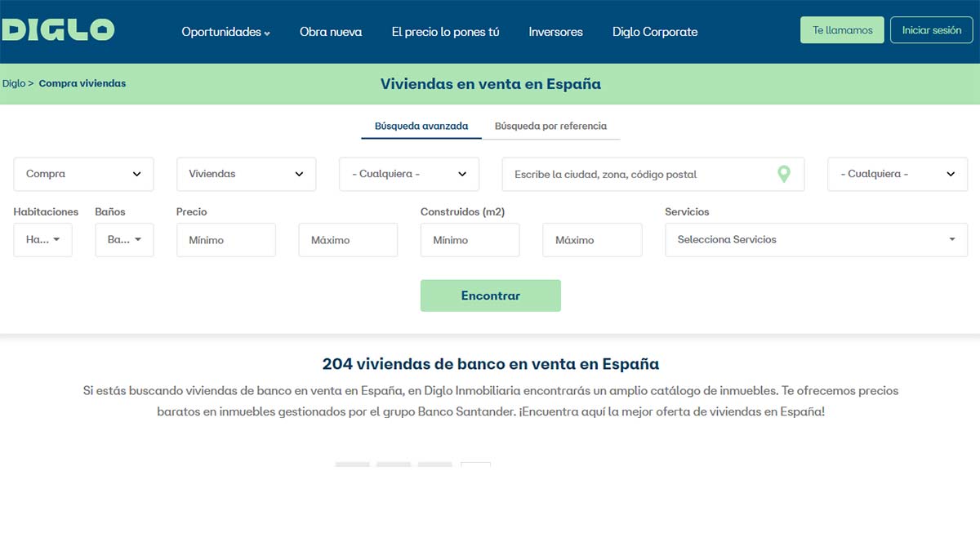Go to Obra nueva page
980x551 pixels.
click(x=331, y=32)
